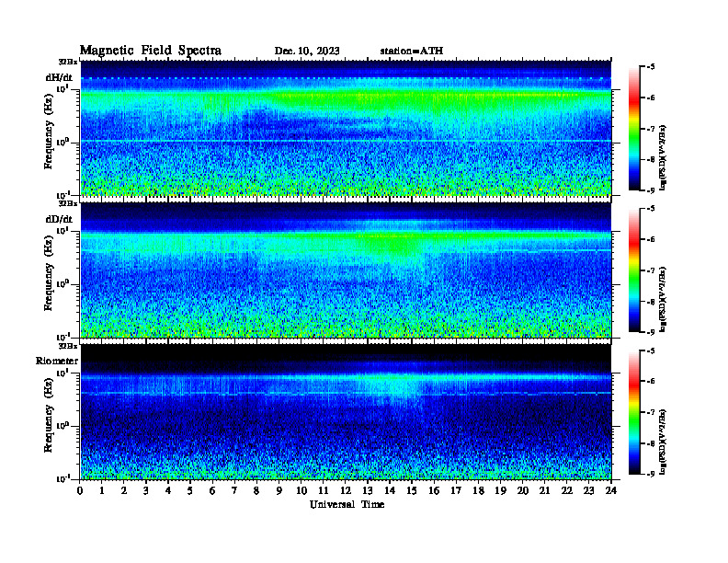The height and width of the screenshot is (563, 728).
Task: Click the bottom color scale bar
Action: 634,412
